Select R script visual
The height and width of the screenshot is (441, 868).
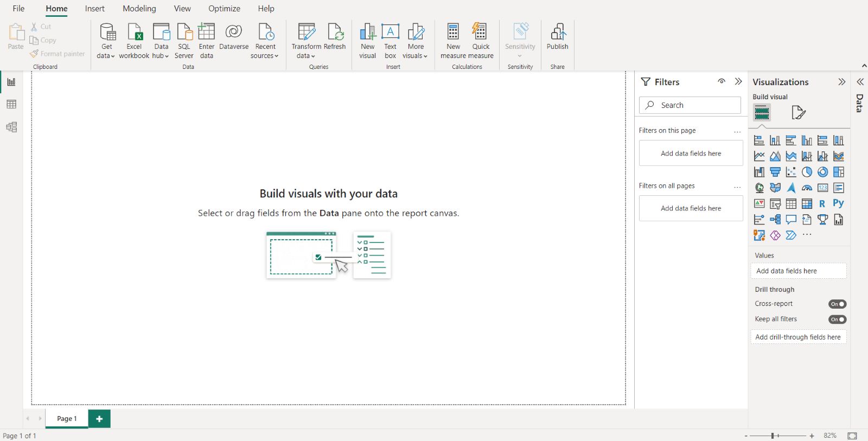click(x=823, y=204)
